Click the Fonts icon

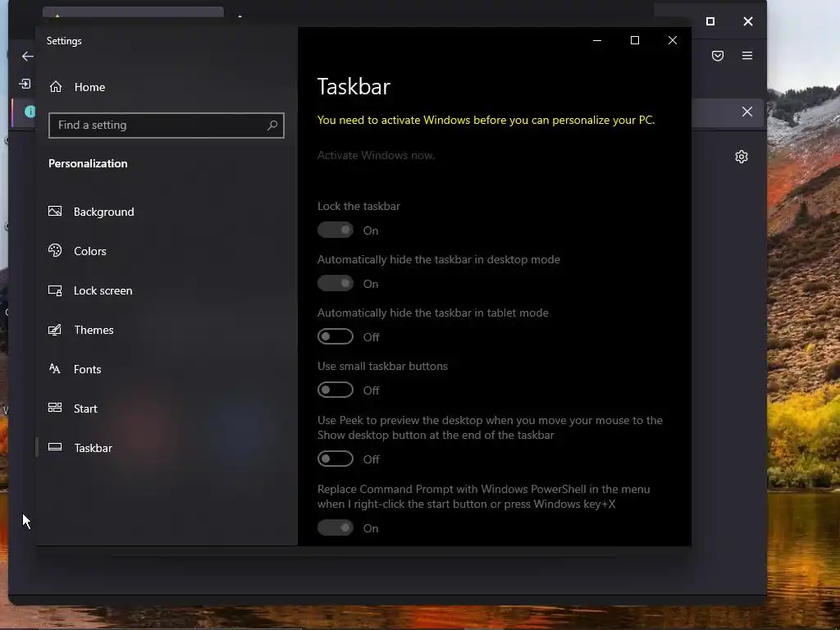tap(55, 368)
